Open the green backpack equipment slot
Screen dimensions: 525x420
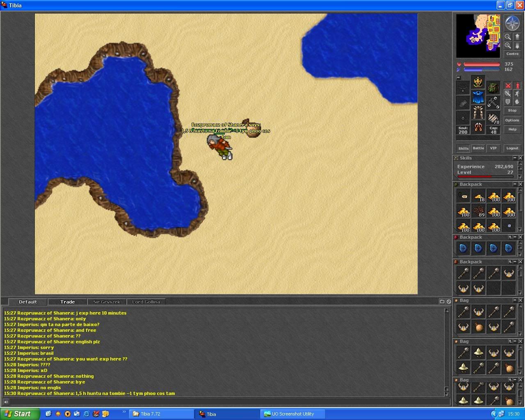pos(493,88)
